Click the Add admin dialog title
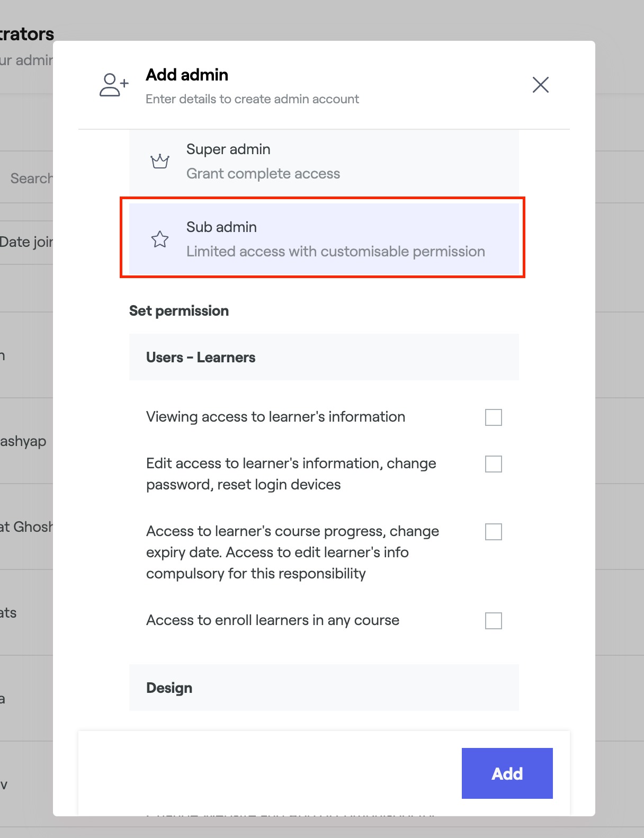 click(187, 75)
